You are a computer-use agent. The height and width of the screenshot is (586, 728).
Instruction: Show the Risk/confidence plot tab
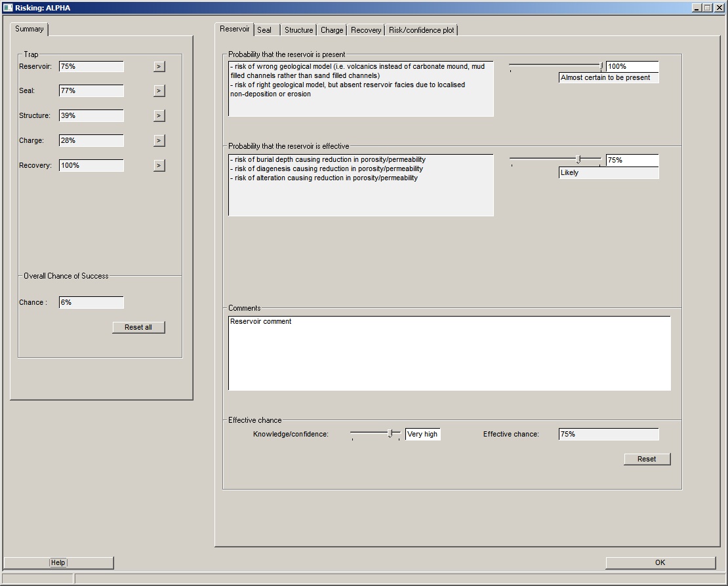tap(421, 30)
